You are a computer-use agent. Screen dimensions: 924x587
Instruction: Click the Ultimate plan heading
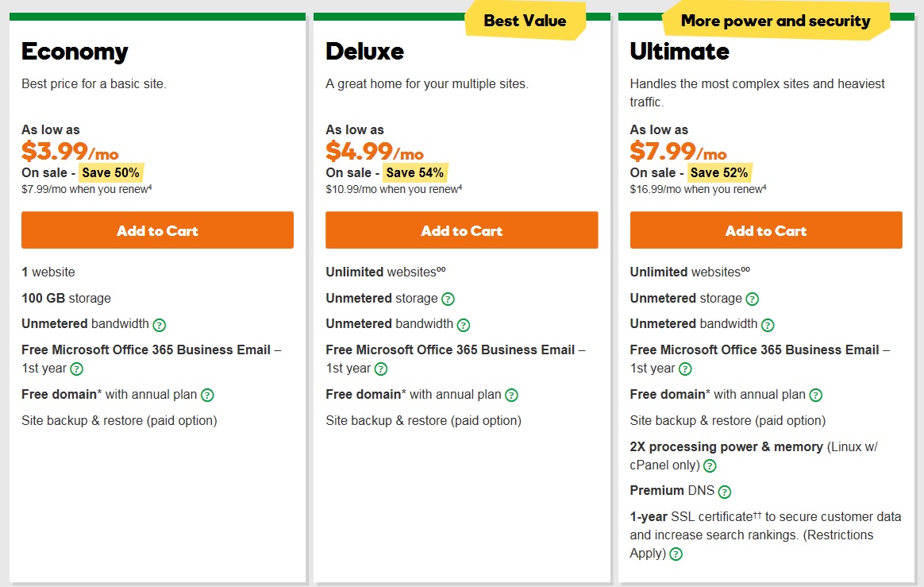(x=680, y=52)
